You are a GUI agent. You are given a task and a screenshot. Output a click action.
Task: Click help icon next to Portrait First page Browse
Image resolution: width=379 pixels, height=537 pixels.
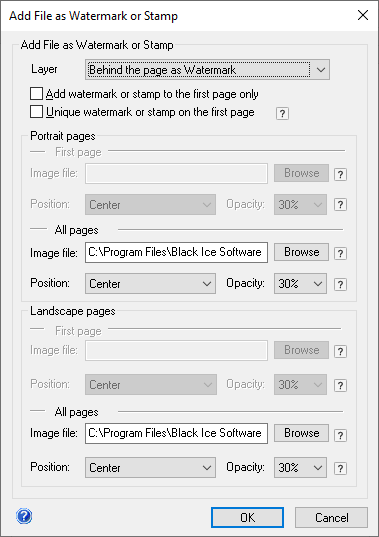pos(340,174)
